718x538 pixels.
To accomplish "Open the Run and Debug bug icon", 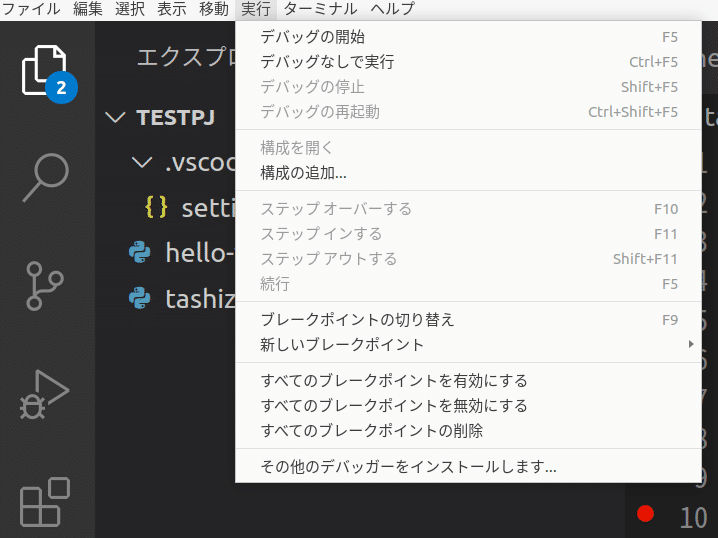I will coord(44,394).
